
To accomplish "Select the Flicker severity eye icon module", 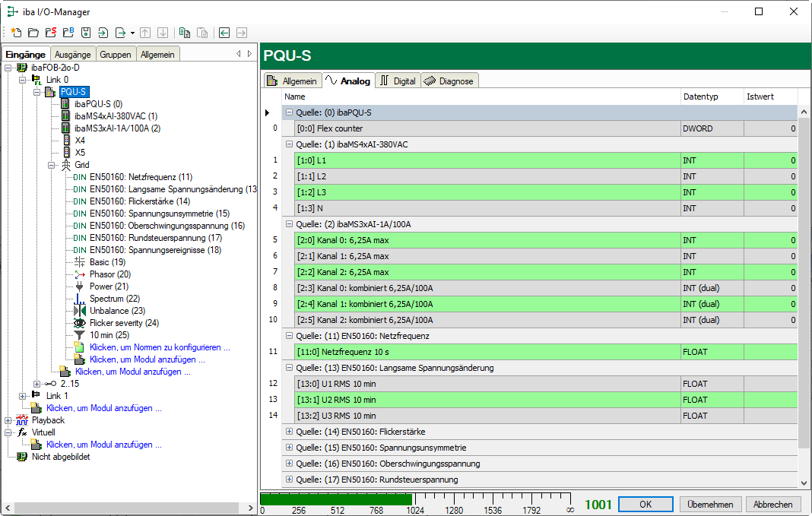I will tap(80, 323).
